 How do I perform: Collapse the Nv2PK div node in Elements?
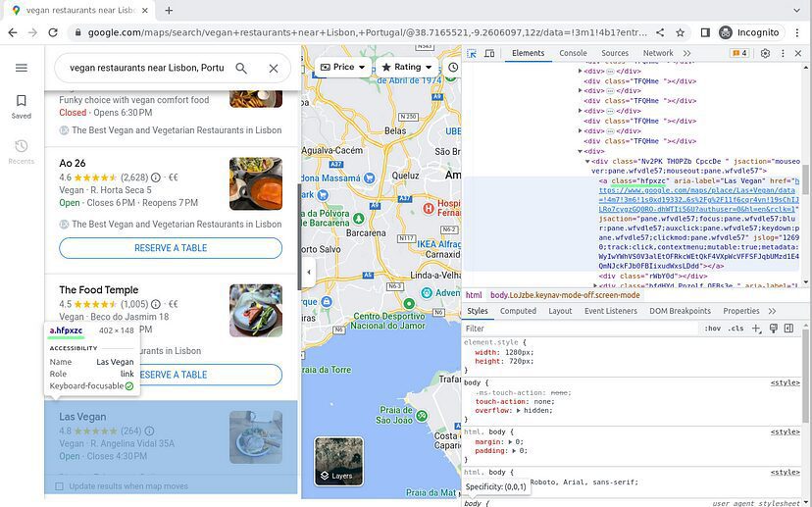pos(591,161)
